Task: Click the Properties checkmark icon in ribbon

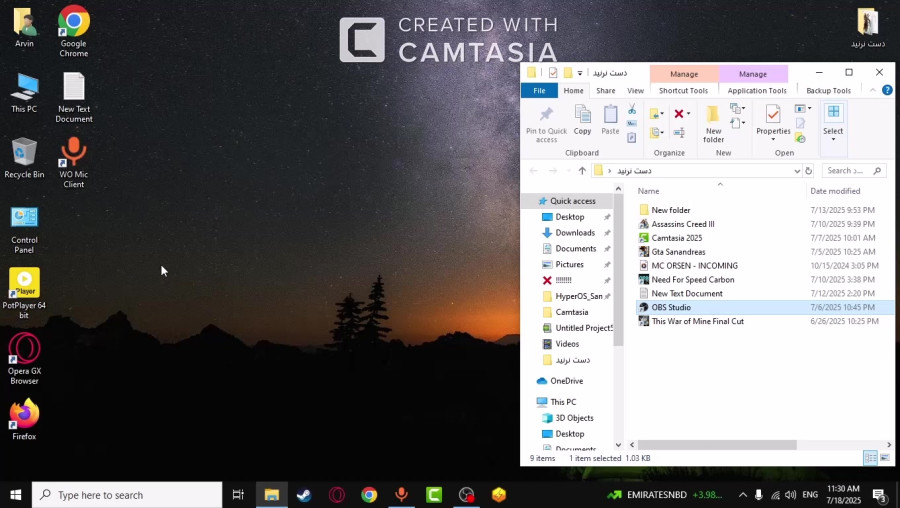Action: (773, 114)
